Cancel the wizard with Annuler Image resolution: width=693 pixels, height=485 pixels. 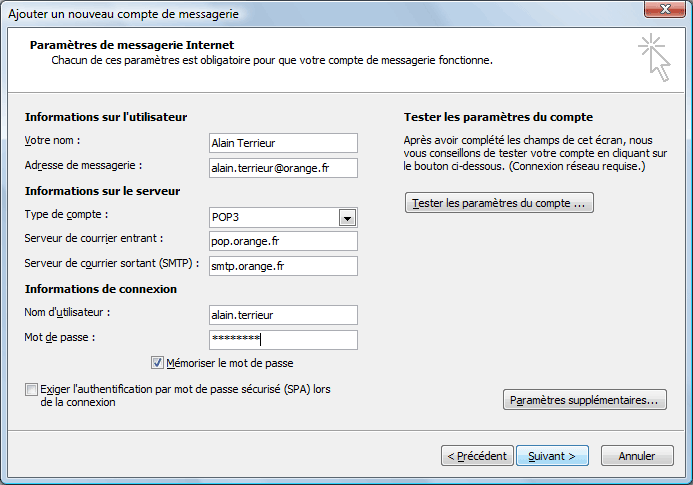pos(637,456)
